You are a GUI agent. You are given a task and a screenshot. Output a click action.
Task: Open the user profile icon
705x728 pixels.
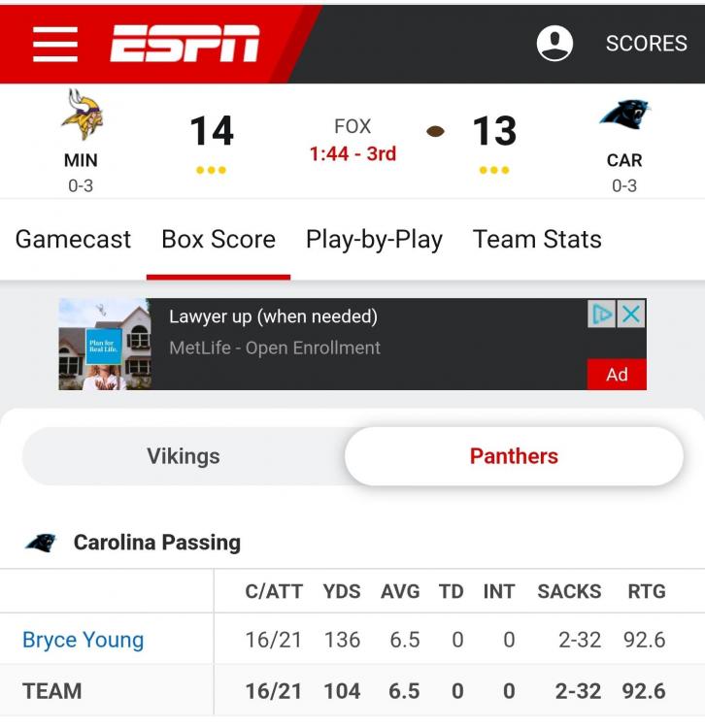[554, 44]
